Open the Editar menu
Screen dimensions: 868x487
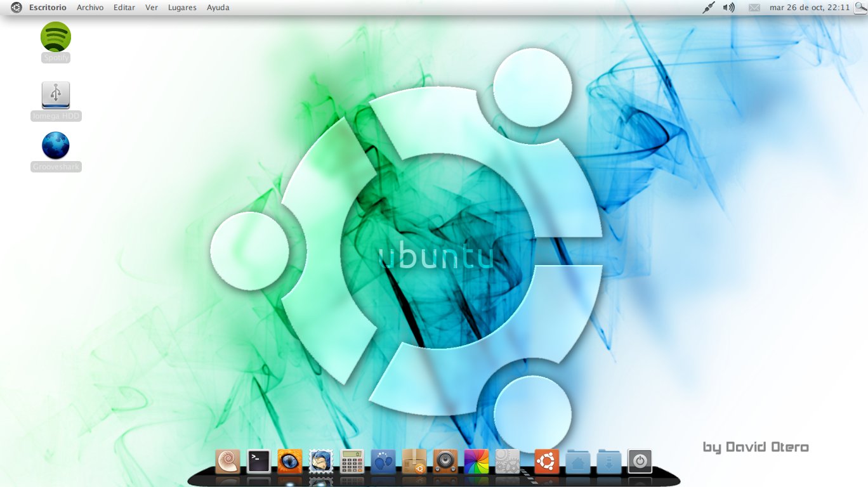coord(124,8)
